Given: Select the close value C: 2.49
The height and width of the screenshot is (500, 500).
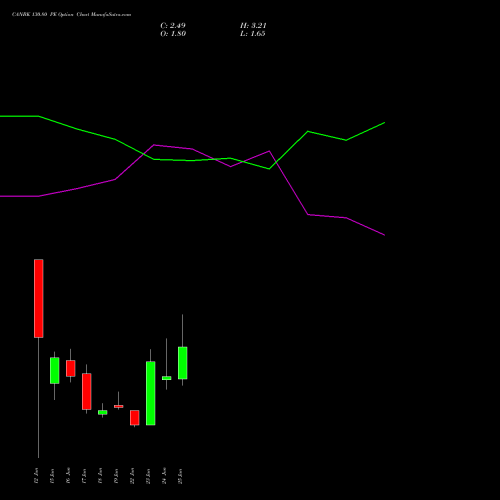Looking at the screenshot, I should point(173,26).
